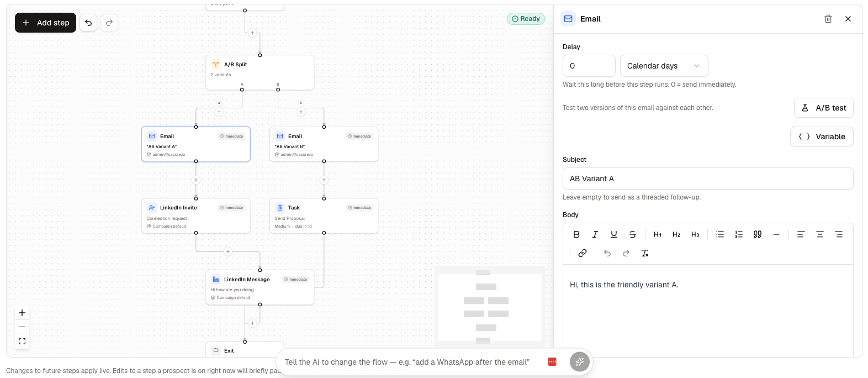This screenshot has width=868, height=378.
Task: Select the LinkedIn Invite node
Action: coord(196,216)
